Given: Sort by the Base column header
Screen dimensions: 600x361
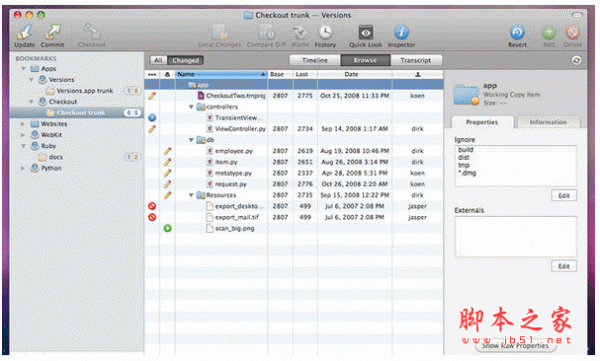Looking at the screenshot, I should (x=280, y=74).
